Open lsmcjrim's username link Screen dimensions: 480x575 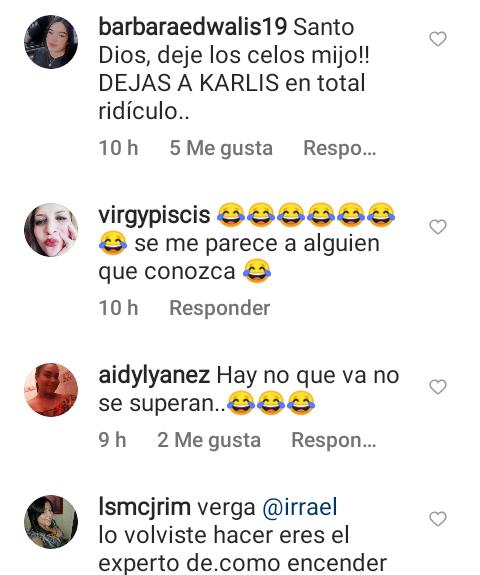pos(144,508)
